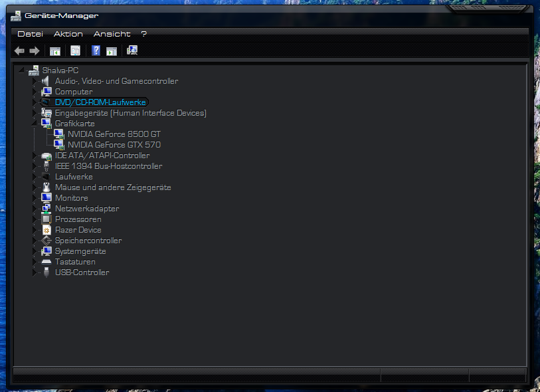Toggle the console tree pane toolbar icon
540x392 pixels.
[55, 51]
